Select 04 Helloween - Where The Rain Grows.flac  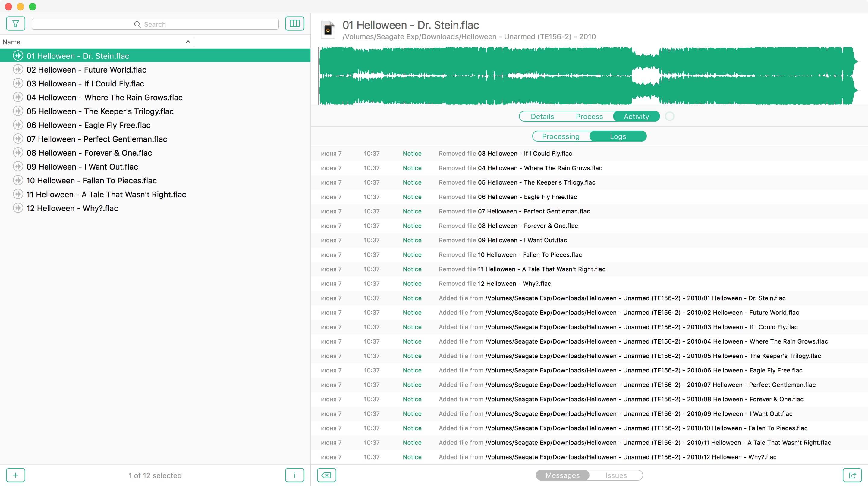click(155, 97)
